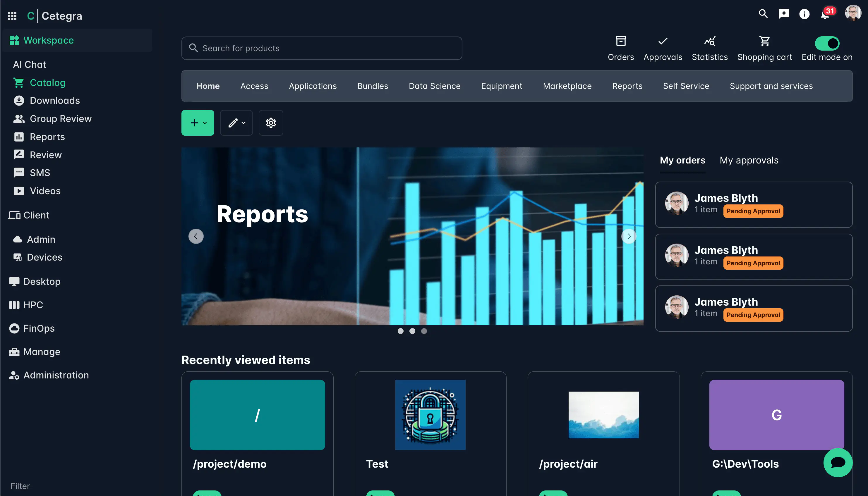The width and height of the screenshot is (868, 496).
Task: Expand the green plus add dropdown
Action: click(x=198, y=123)
